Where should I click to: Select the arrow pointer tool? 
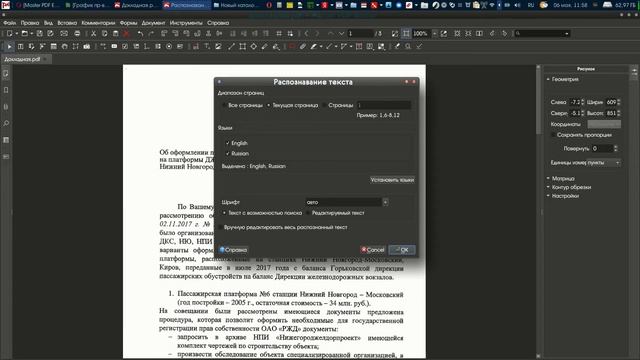(x=9, y=47)
